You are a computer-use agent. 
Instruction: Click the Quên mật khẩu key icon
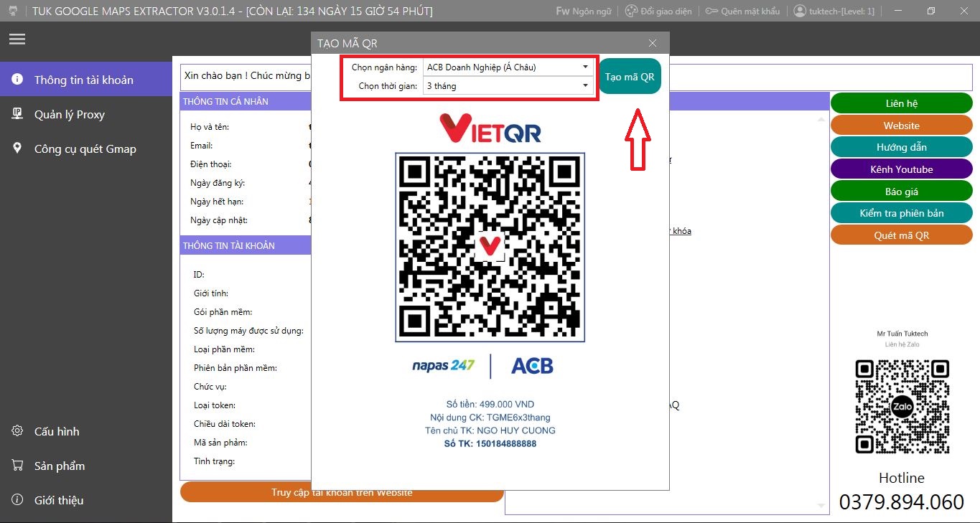click(711, 11)
